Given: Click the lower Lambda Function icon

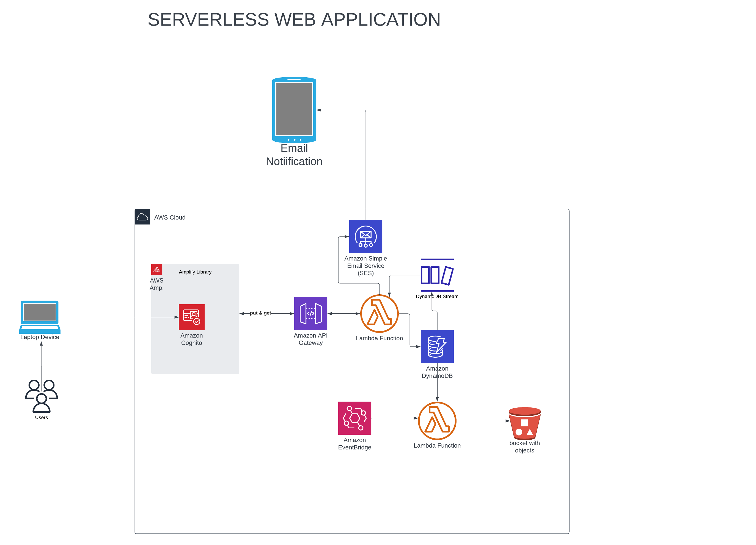Looking at the screenshot, I should (437, 420).
